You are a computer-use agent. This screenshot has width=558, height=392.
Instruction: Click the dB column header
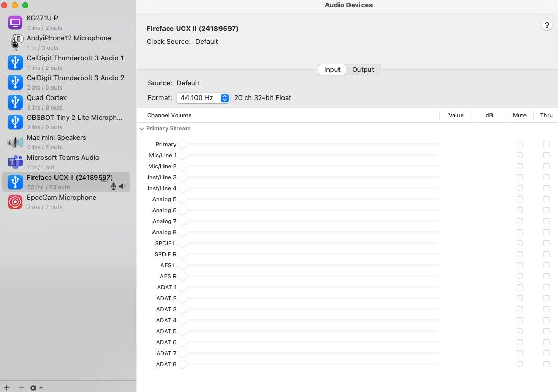pos(489,115)
